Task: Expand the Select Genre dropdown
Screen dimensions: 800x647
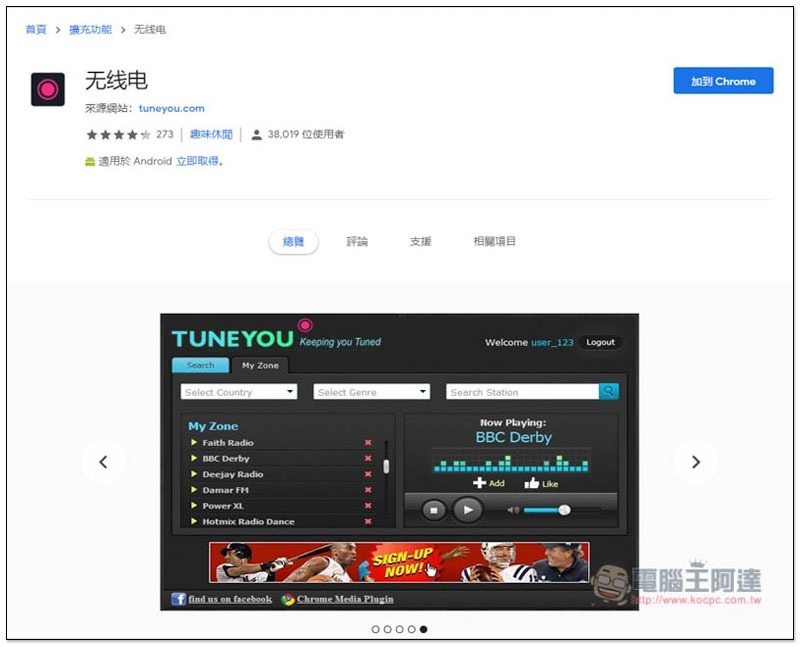Action: [x=371, y=392]
